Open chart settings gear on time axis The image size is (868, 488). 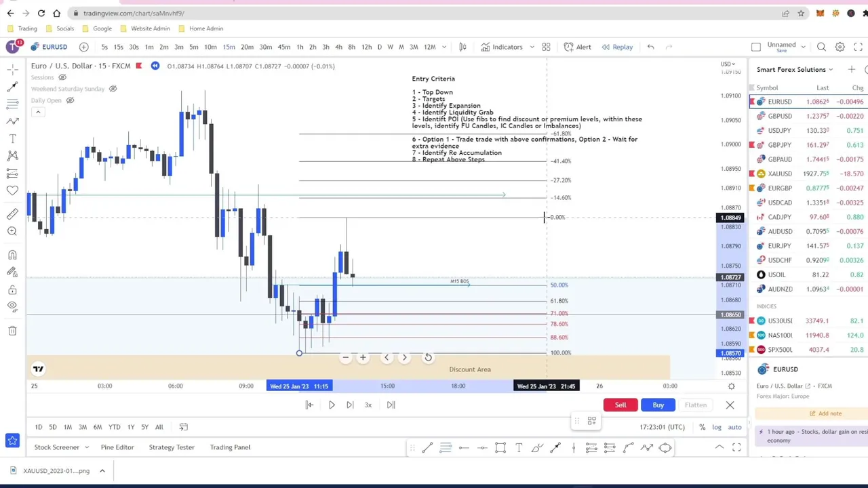pyautogui.click(x=731, y=386)
